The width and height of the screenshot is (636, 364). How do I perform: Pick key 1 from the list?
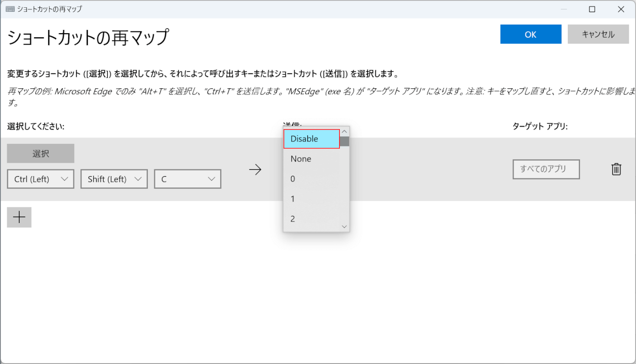pos(312,199)
